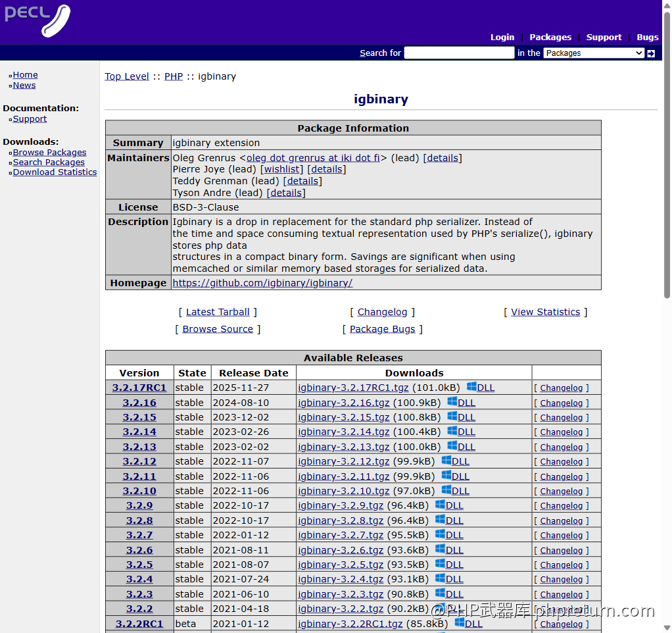Open Windows DLL icon for 3.2.13

(x=452, y=445)
